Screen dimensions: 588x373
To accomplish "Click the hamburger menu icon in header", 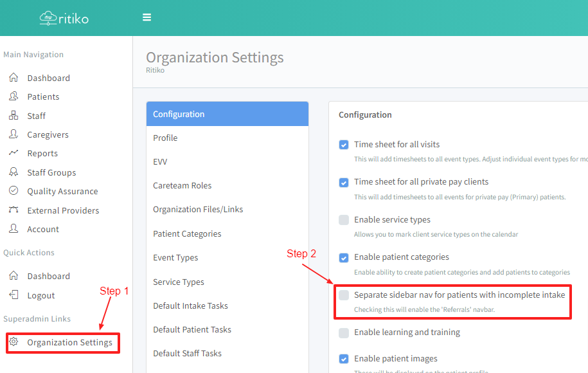I will coord(147,17).
